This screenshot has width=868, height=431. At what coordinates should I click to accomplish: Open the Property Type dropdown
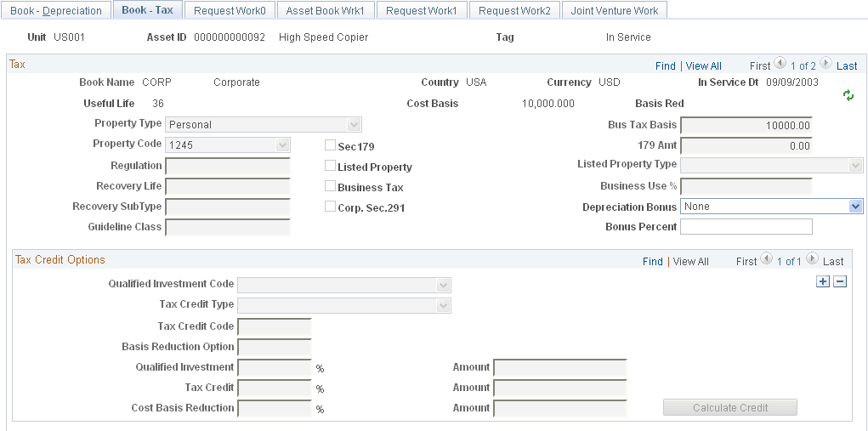click(264, 124)
